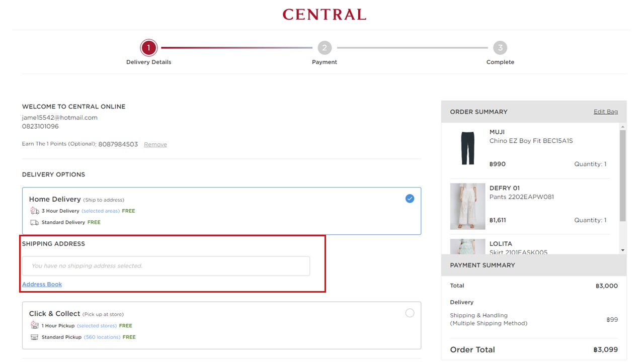Click order summary scrollbar up arrow
The width and height of the screenshot is (644, 362).
tap(623, 127)
